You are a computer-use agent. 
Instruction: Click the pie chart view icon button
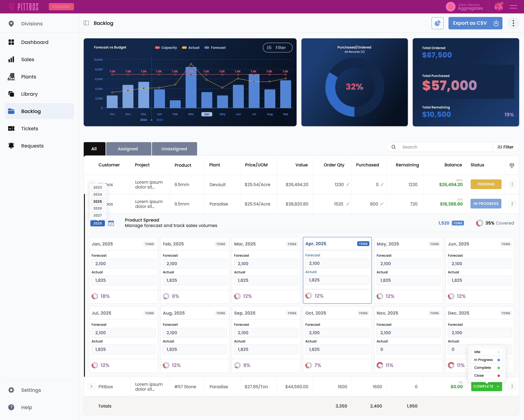[x=437, y=23]
